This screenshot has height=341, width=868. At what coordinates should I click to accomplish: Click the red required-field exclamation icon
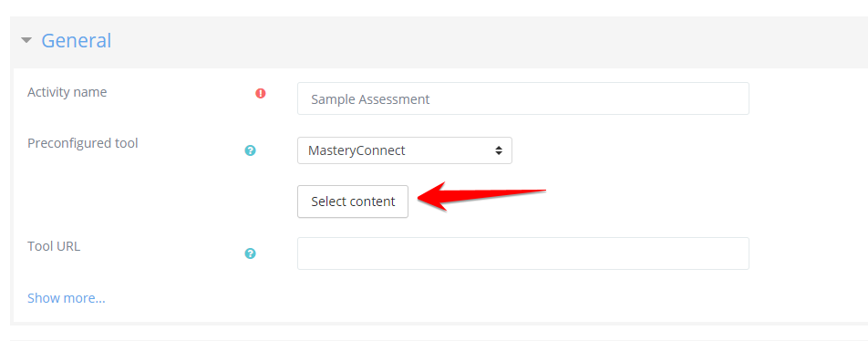261,94
